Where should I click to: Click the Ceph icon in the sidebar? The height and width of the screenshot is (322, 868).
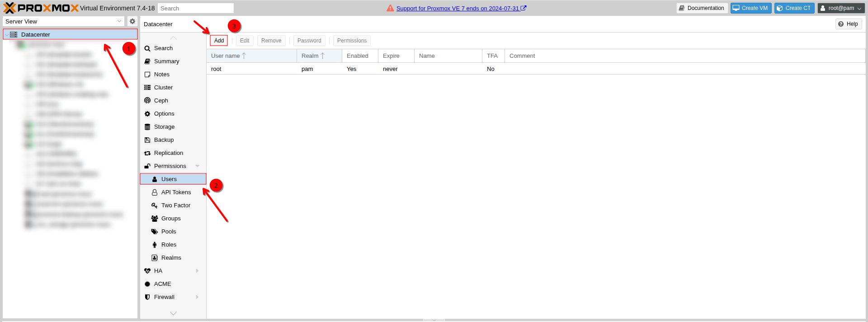(147, 101)
